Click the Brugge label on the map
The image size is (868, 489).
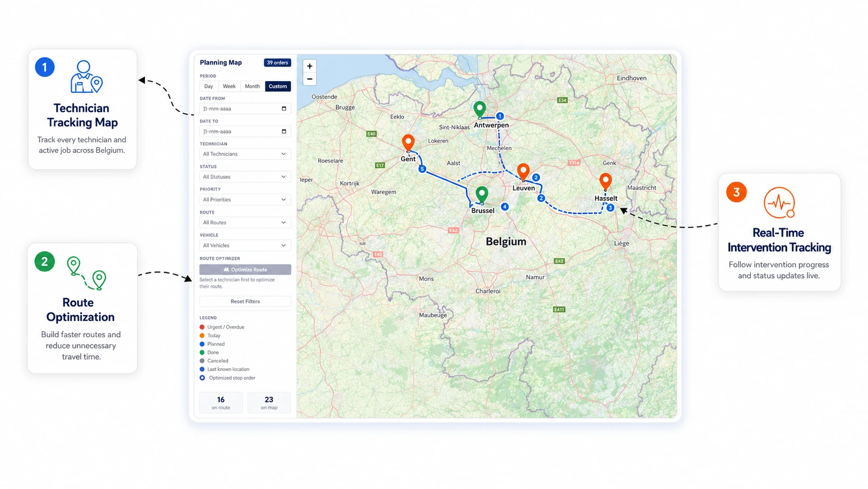pos(345,108)
